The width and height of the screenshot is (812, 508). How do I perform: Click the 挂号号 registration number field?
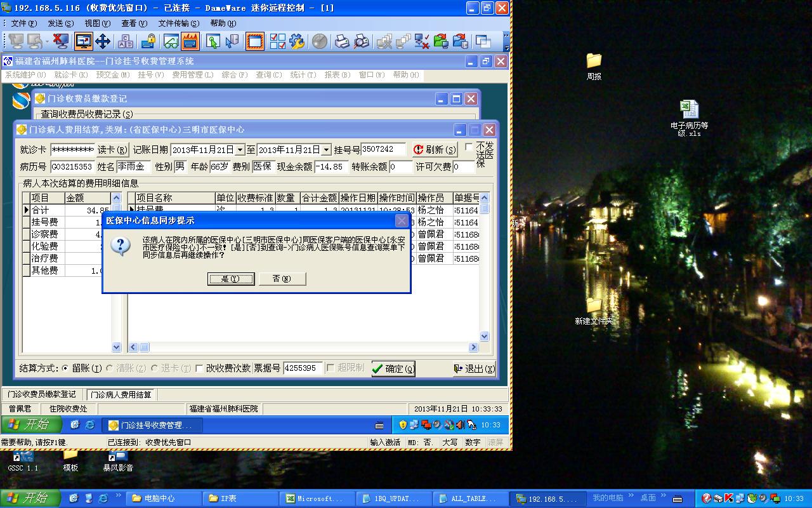click(x=383, y=150)
